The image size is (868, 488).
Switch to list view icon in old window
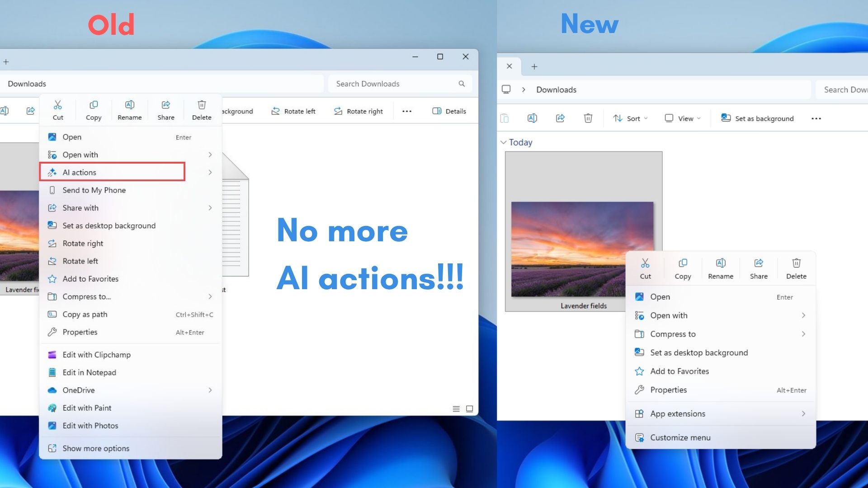coord(456,409)
